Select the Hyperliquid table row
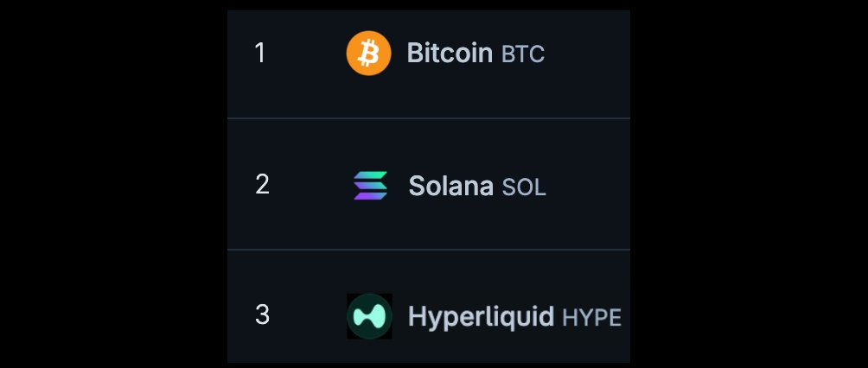Screen dimensions: 868x368 point(429,307)
